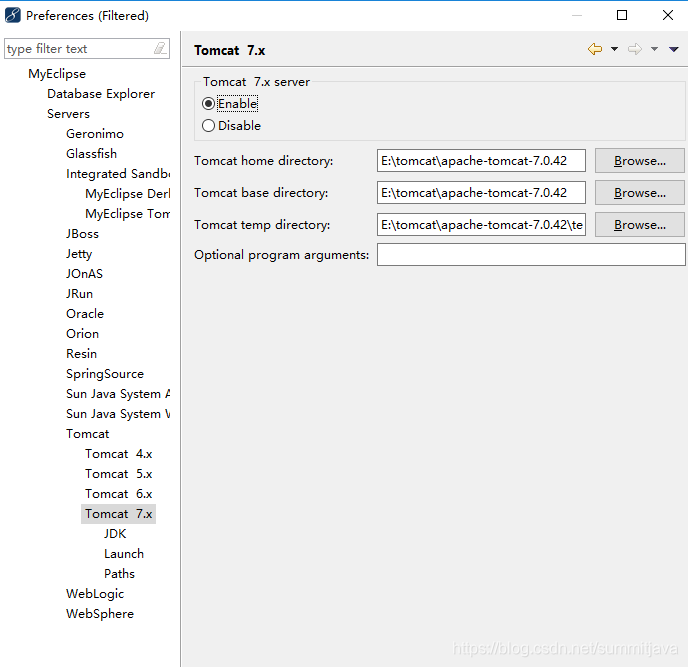Click Browse for Tomcat home directory
Viewport: 688px width, 667px height.
[x=639, y=161]
